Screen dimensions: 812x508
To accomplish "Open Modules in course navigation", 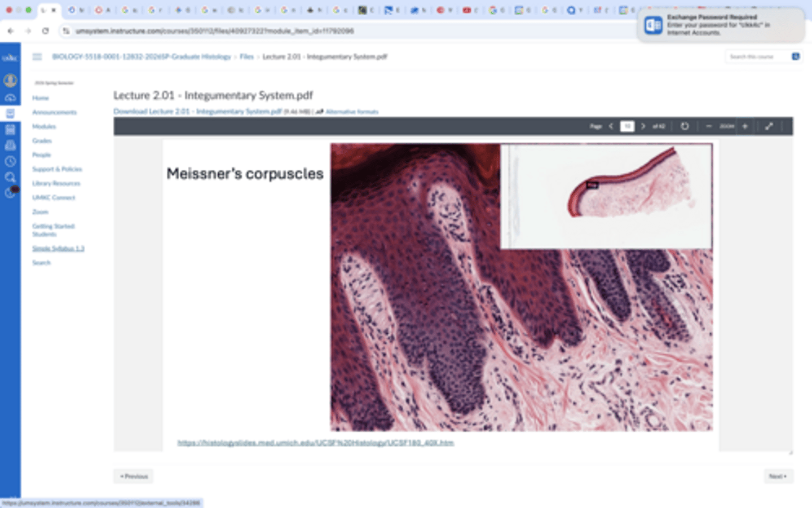I will [44, 126].
